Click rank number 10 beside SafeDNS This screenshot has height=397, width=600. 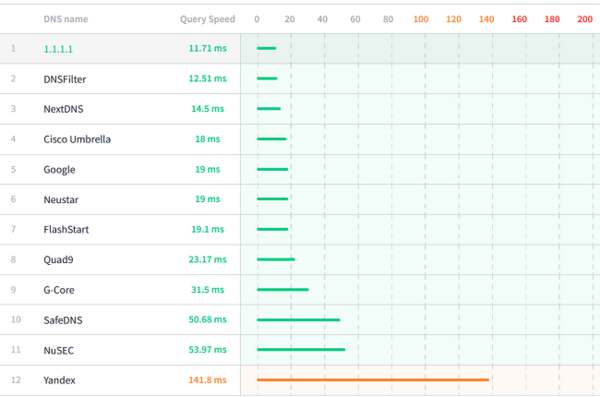[16, 320]
